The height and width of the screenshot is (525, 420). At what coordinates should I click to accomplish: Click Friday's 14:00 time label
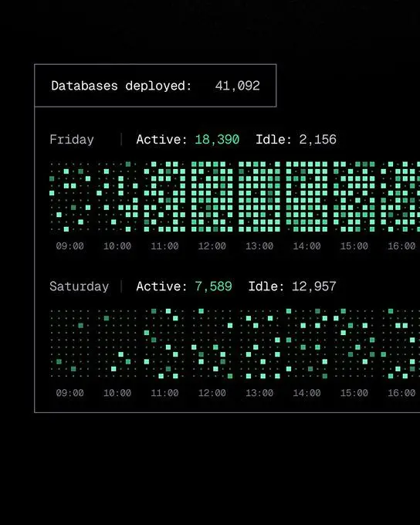(307, 246)
